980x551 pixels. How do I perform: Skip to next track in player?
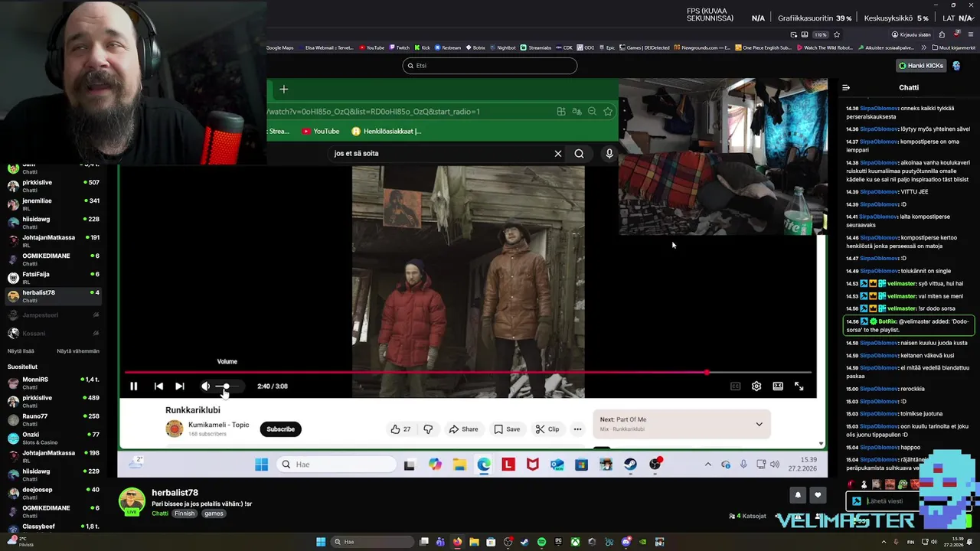179,386
